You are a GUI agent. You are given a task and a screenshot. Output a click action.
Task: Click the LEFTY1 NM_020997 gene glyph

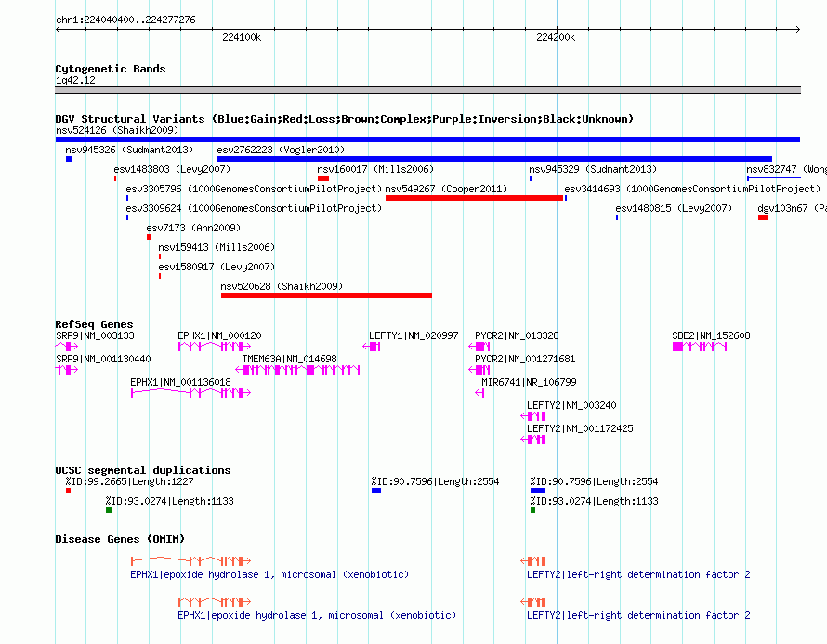point(372,347)
